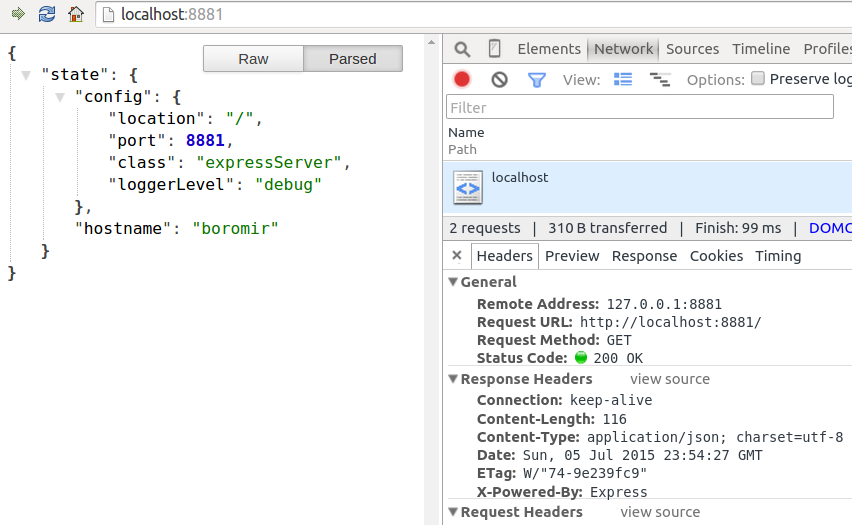Click the scroll-up arrow of the page scrollbar
This screenshot has height=525, width=852.
click(x=431, y=42)
